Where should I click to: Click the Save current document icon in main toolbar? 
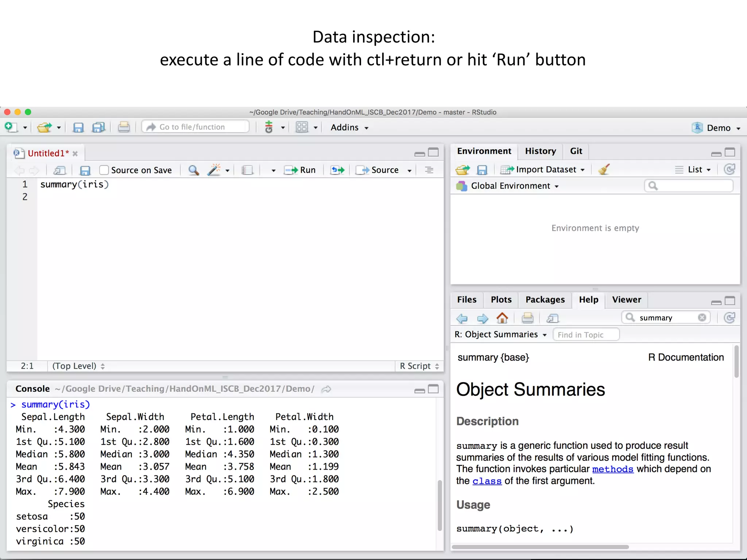pos(78,127)
